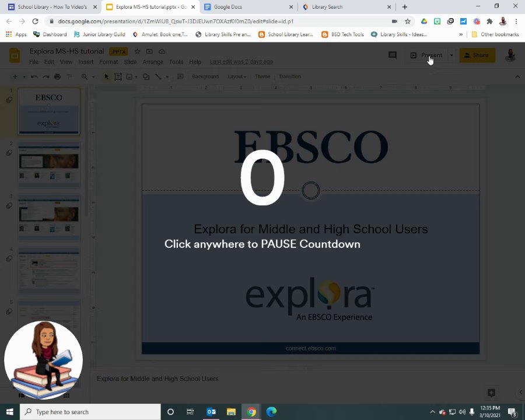
Task: Open BSD Tech Tools bookmark
Action: point(342,34)
